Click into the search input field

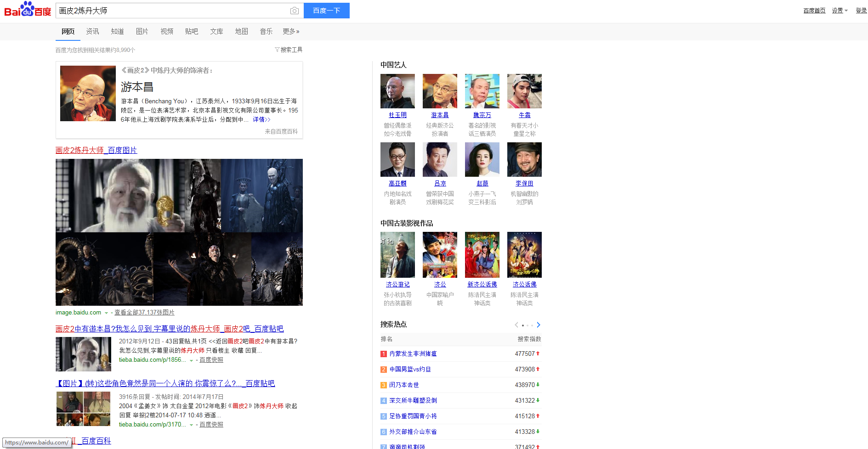[x=172, y=11]
